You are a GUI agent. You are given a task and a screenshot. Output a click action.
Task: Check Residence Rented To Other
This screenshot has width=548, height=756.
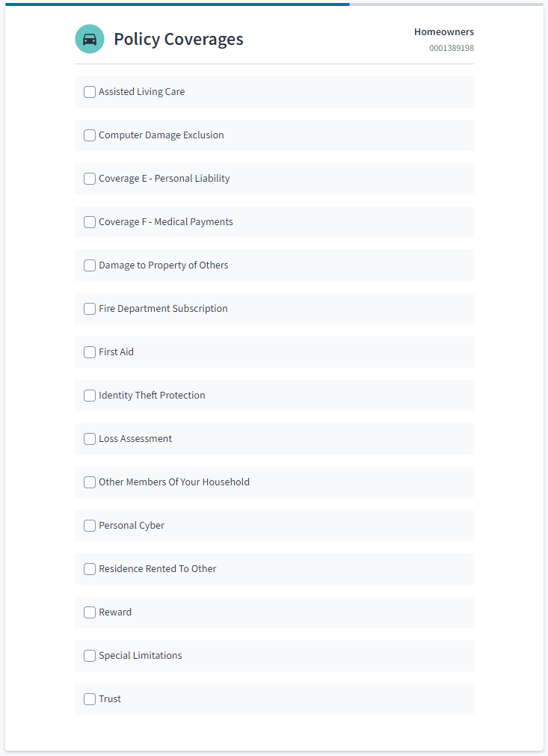coord(90,569)
